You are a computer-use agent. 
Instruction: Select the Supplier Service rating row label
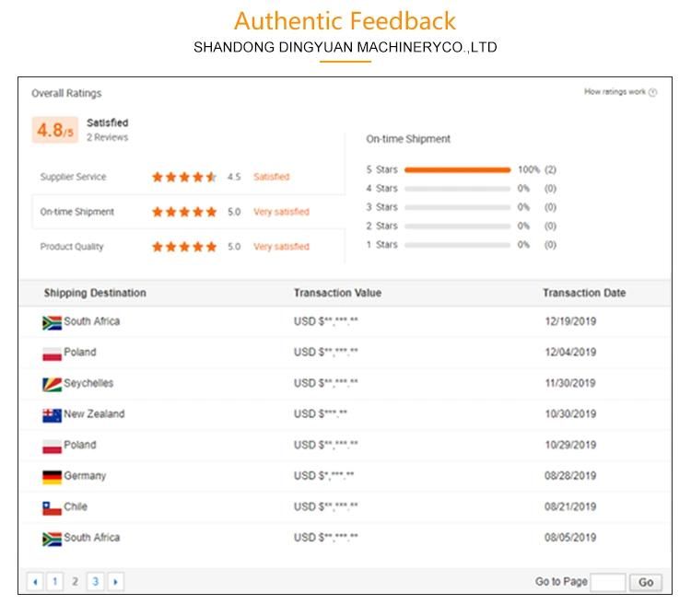pos(73,177)
